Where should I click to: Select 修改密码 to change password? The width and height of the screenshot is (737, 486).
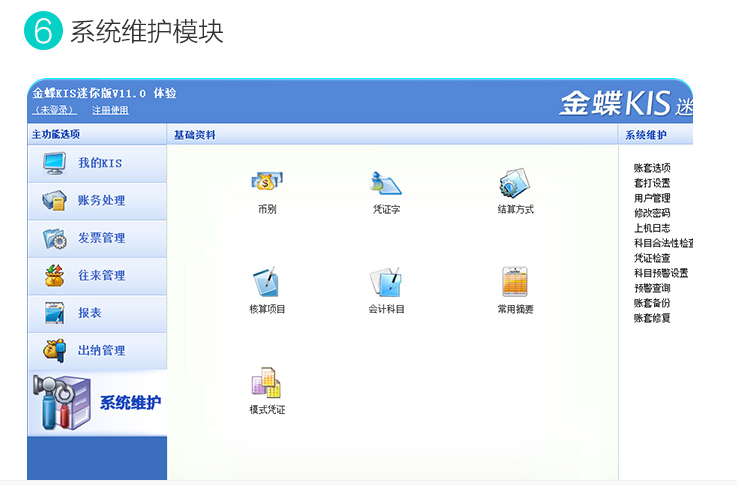point(652,213)
